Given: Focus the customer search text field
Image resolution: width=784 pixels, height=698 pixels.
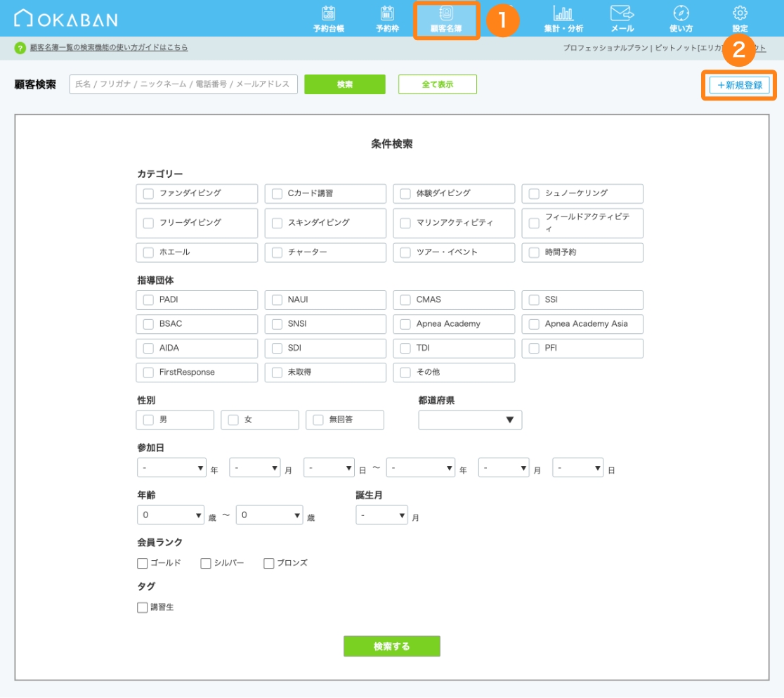Looking at the screenshot, I should tap(183, 84).
